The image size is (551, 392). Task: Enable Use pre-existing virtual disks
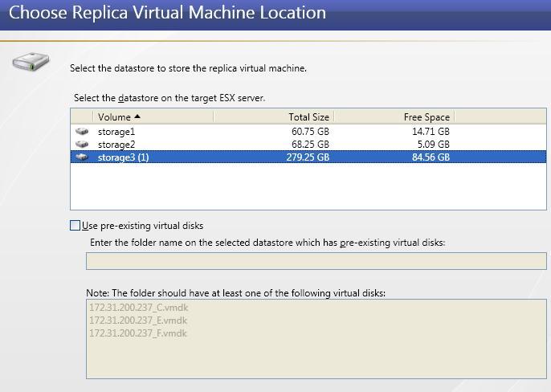click(x=75, y=226)
